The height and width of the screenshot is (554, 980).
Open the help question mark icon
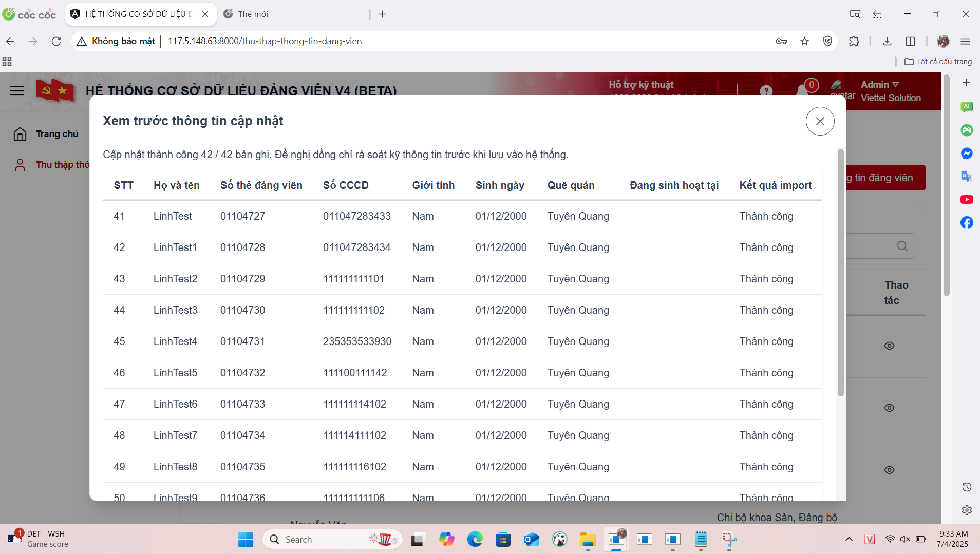[766, 91]
